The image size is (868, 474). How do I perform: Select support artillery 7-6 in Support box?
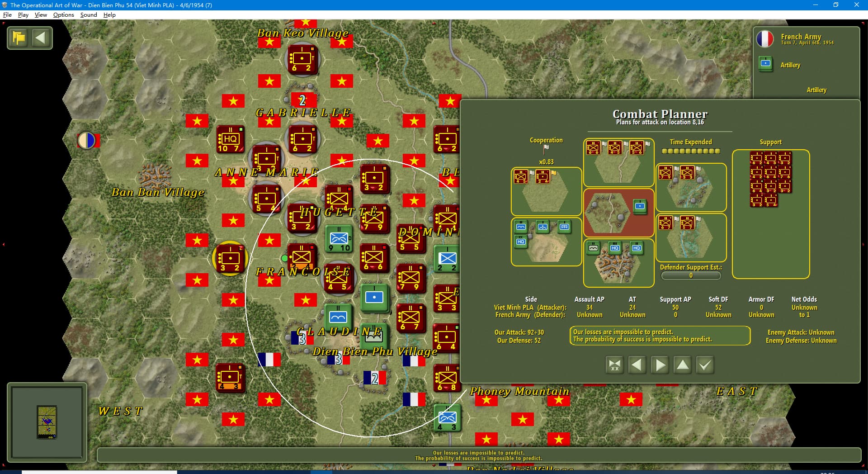(785, 172)
